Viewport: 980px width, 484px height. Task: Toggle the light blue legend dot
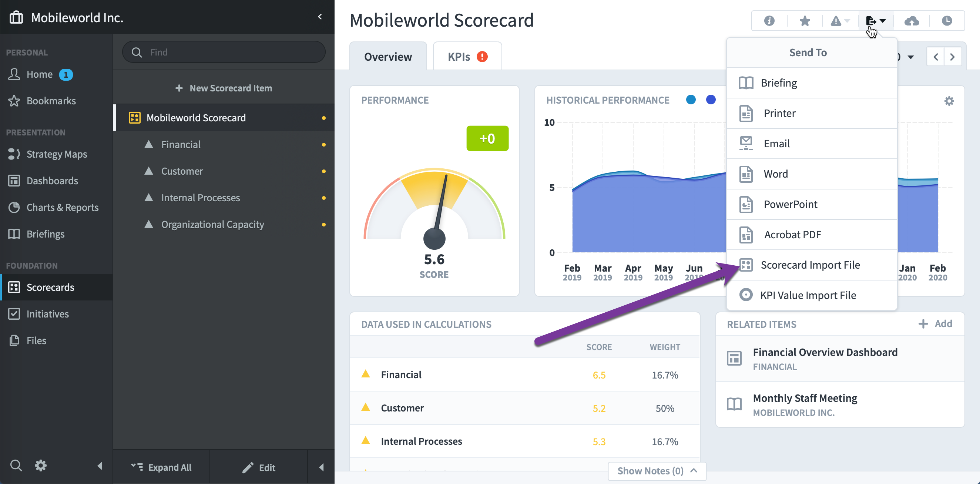(691, 100)
